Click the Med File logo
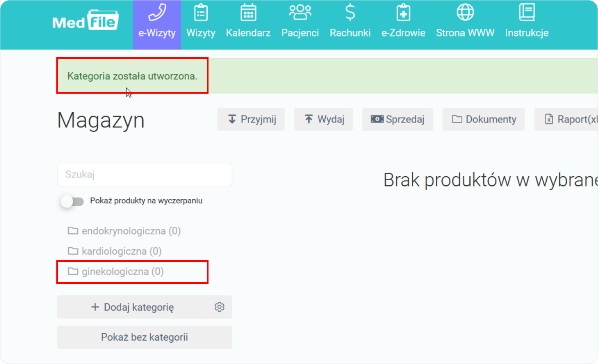Screen dimensions: 598x364 coord(86,20)
